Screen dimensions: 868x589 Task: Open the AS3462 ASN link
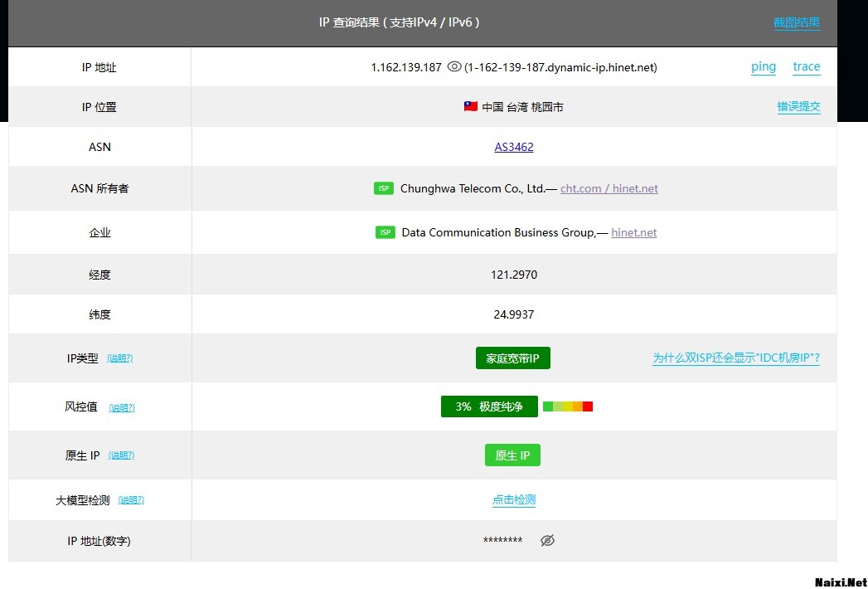(x=514, y=147)
